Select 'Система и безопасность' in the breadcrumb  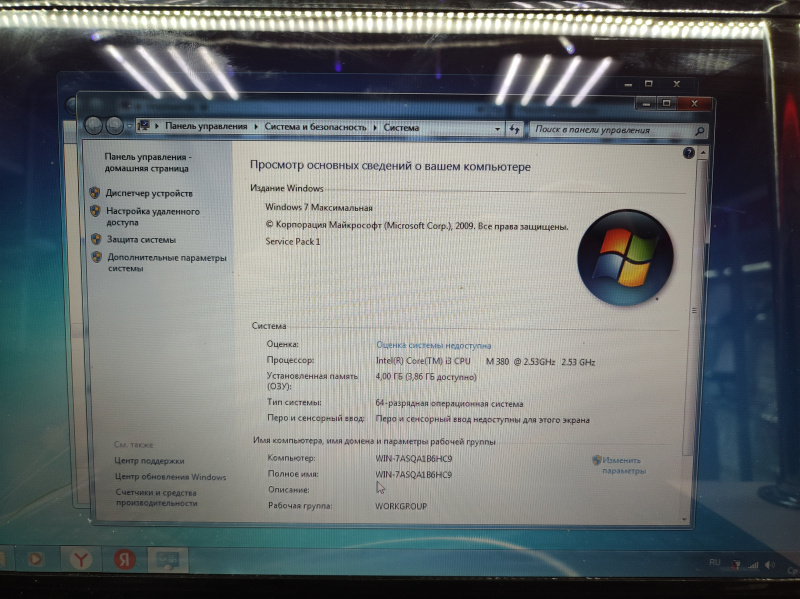pos(317,128)
